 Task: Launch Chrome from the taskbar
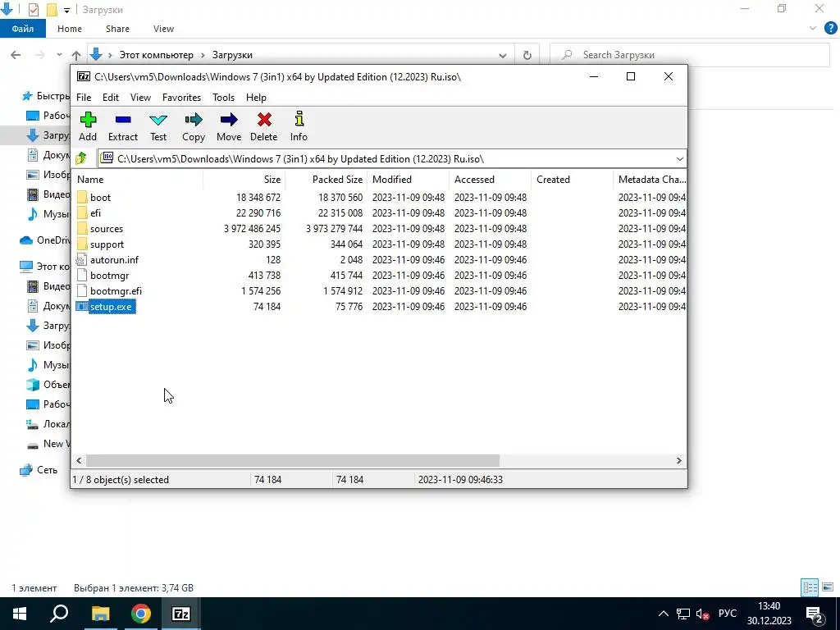(141, 614)
